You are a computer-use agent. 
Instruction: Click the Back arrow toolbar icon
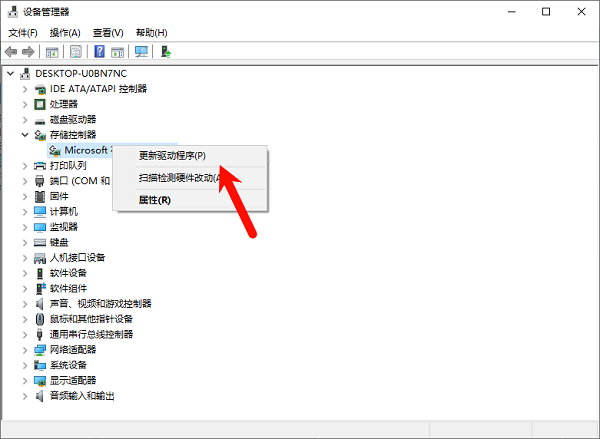pyautogui.click(x=11, y=52)
